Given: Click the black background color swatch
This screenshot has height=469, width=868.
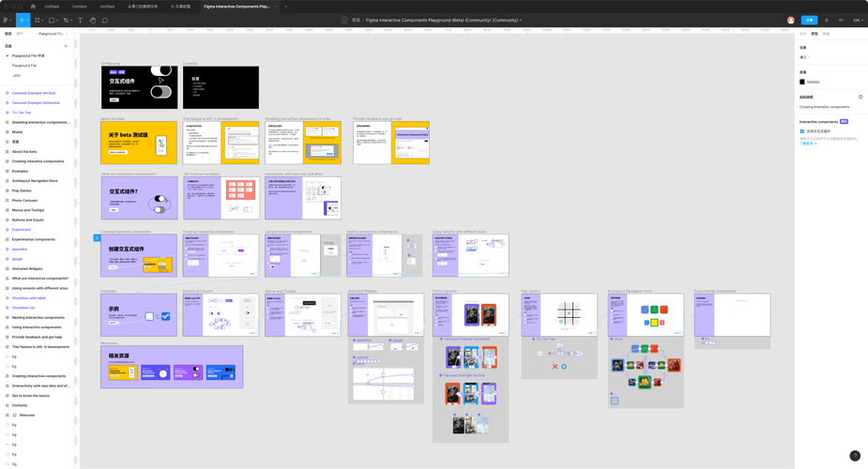Looking at the screenshot, I should pos(802,82).
